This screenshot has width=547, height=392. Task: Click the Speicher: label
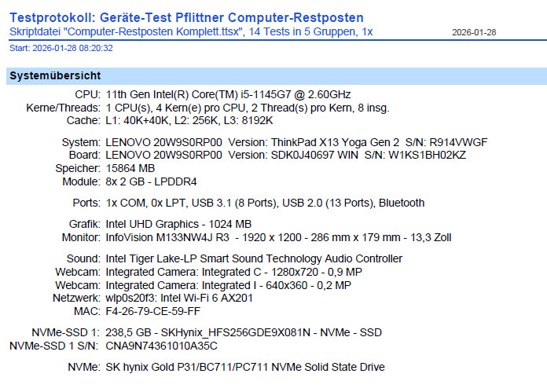(x=78, y=168)
